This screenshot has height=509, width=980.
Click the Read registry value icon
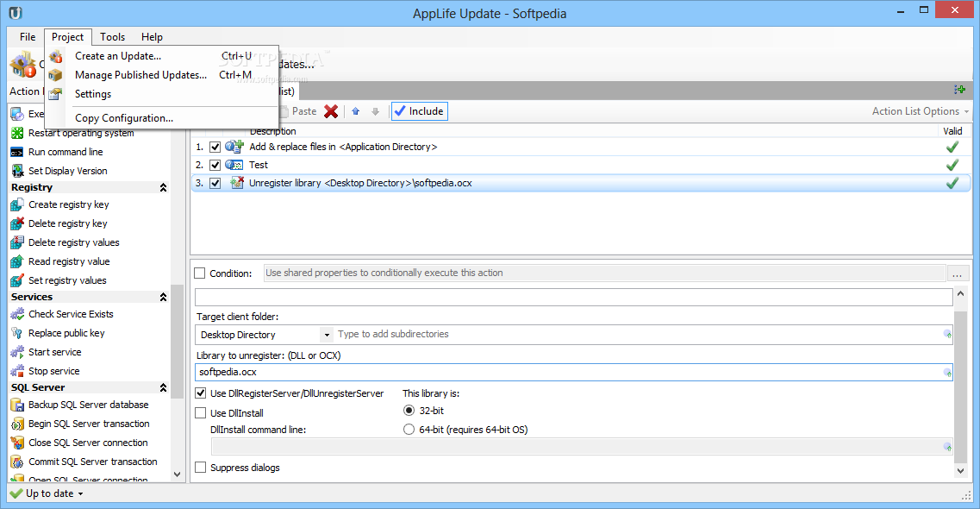coord(17,261)
